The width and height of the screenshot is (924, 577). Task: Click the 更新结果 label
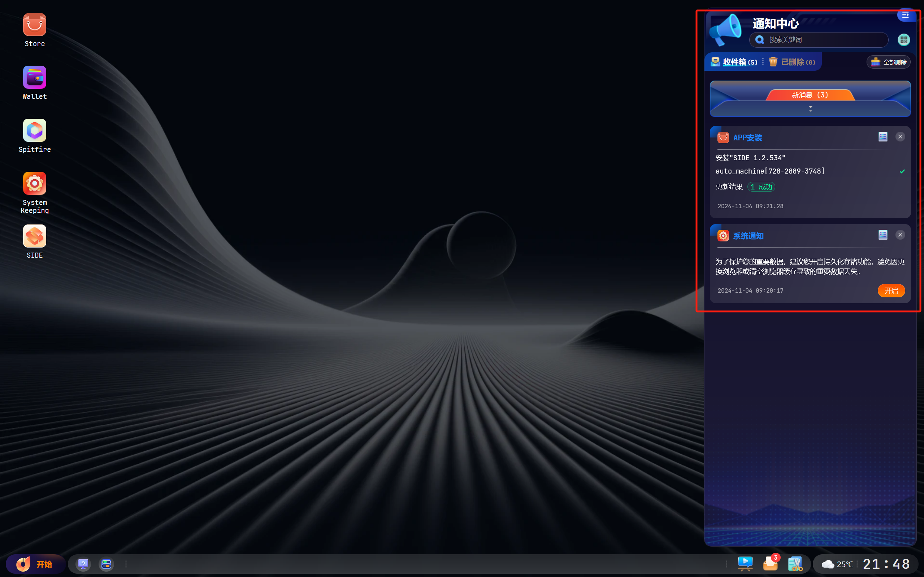tap(729, 187)
